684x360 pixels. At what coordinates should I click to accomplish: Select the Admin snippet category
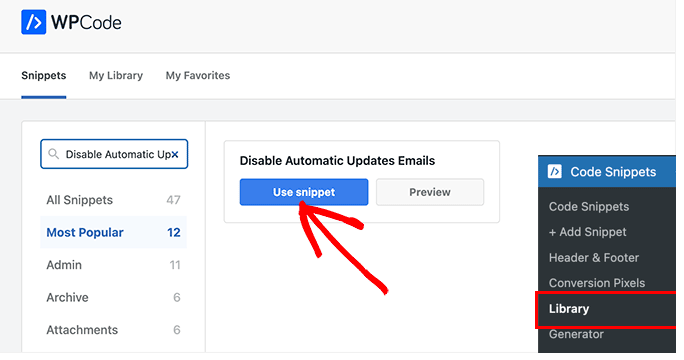(x=113, y=265)
